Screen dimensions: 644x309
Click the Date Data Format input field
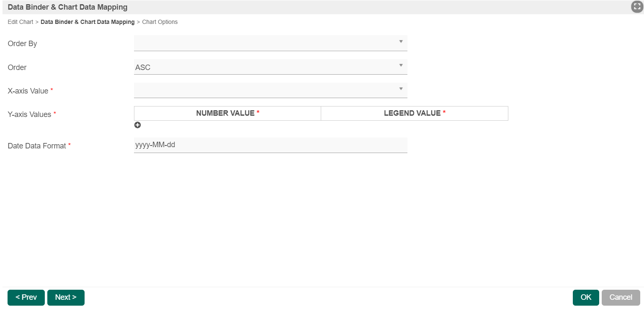[x=270, y=145]
